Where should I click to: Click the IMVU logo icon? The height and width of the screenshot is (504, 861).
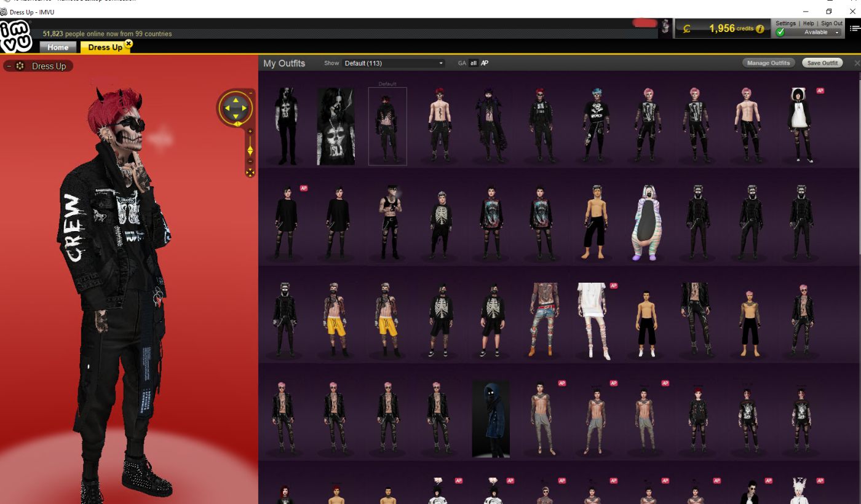pos(16,36)
